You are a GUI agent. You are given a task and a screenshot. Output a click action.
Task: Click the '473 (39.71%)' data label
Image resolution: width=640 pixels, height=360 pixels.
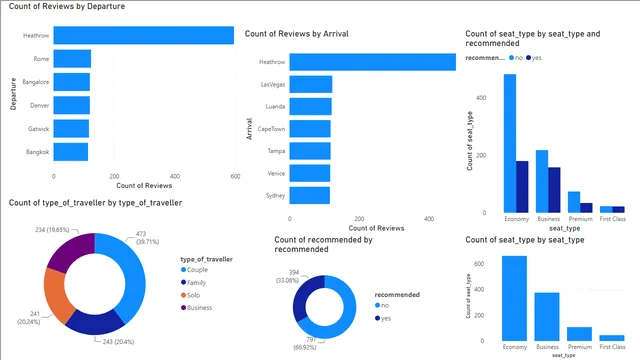click(148, 238)
